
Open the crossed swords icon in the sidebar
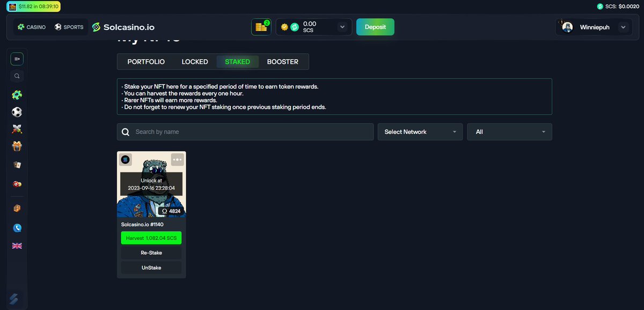pos(17,129)
